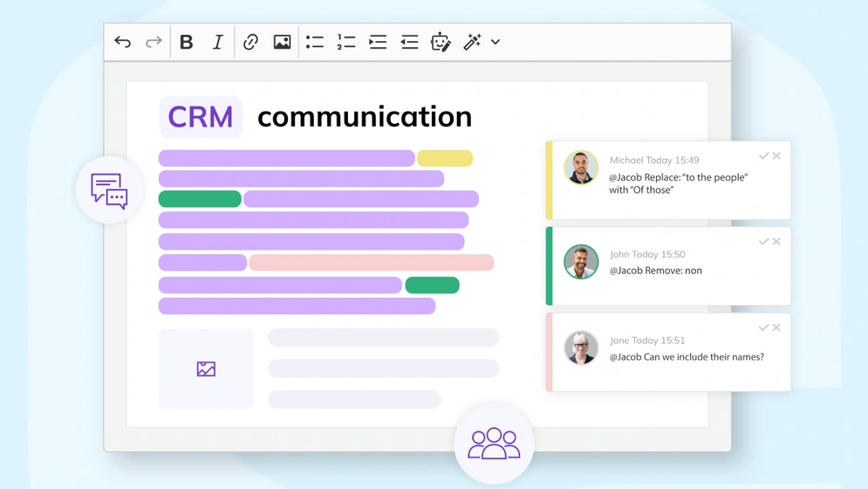Click Michael's avatar photo

point(581,168)
